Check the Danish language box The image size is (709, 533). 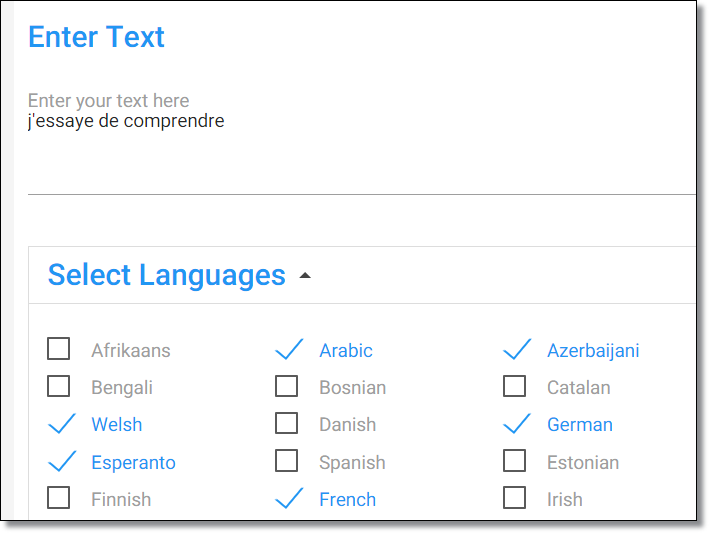click(x=287, y=423)
